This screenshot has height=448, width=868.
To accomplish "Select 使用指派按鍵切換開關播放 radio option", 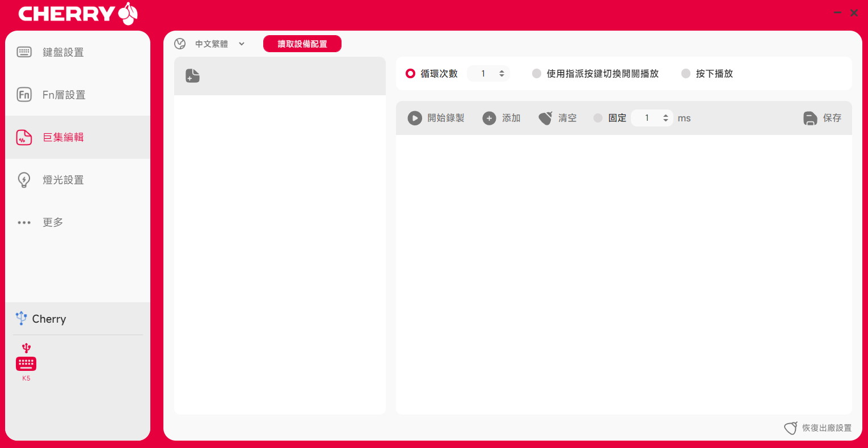I will [537, 73].
